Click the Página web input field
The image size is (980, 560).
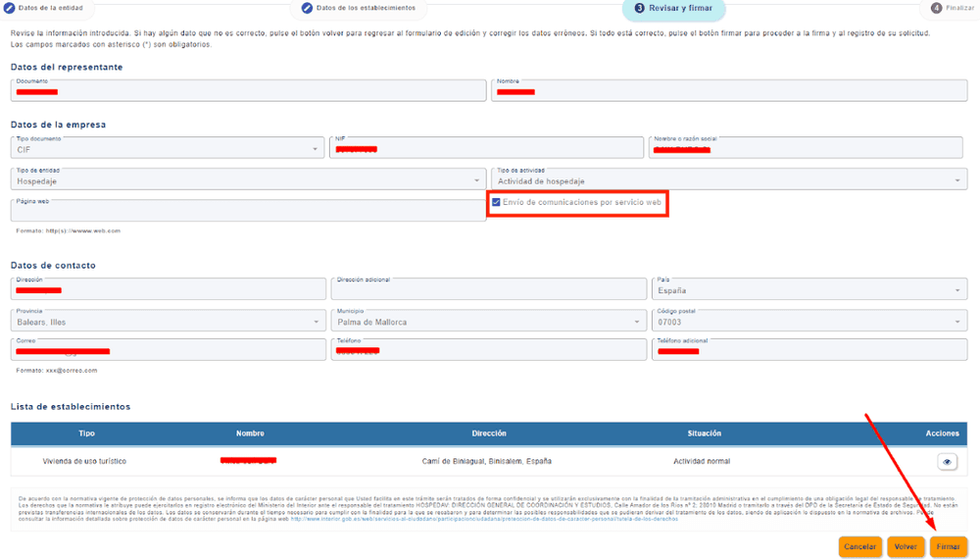point(248,211)
